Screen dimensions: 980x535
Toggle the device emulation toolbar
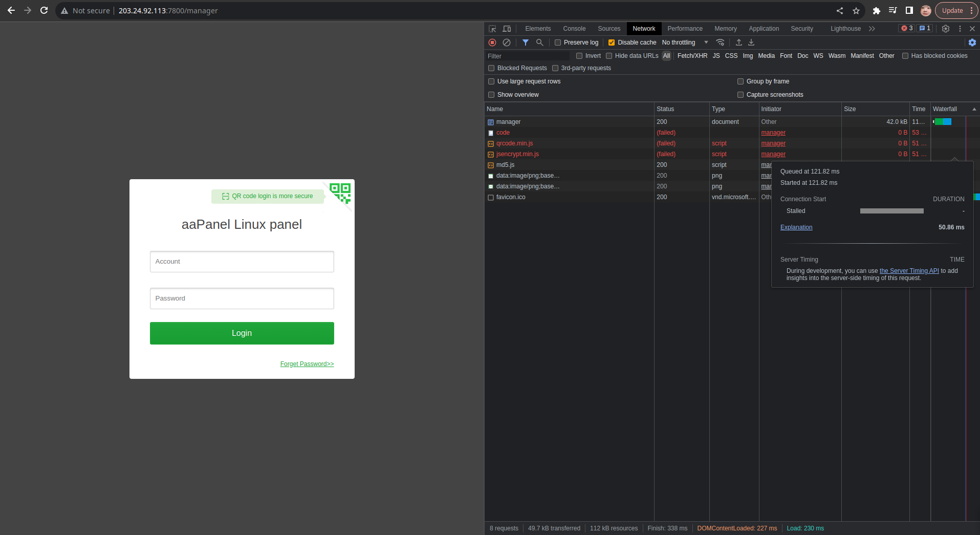[x=507, y=29]
